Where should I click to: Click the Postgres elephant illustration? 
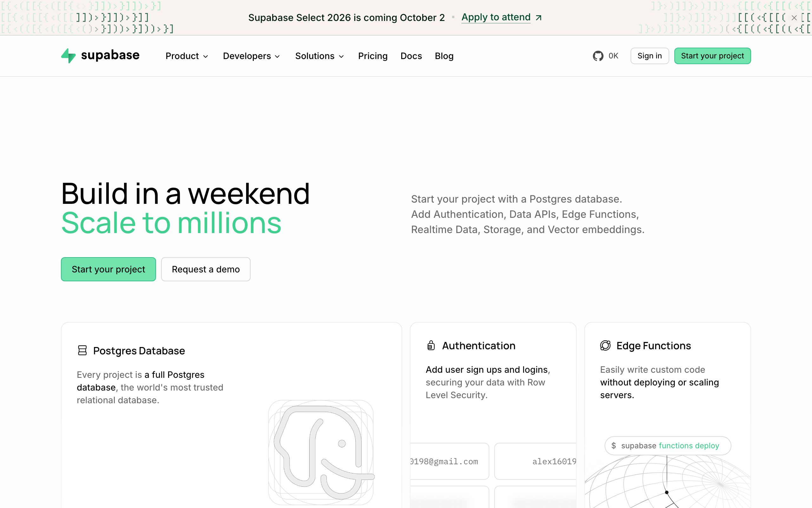321,452
